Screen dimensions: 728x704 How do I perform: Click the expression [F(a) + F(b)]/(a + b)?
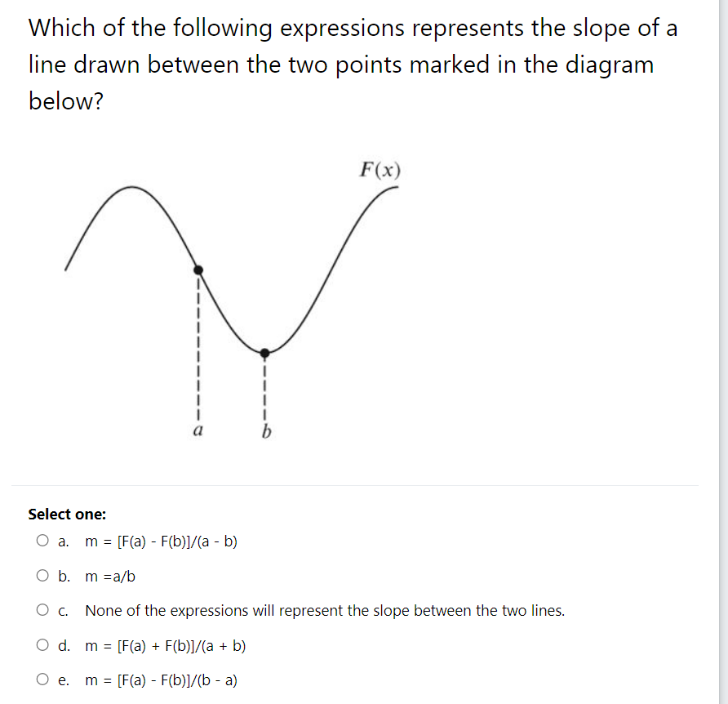(x=164, y=645)
